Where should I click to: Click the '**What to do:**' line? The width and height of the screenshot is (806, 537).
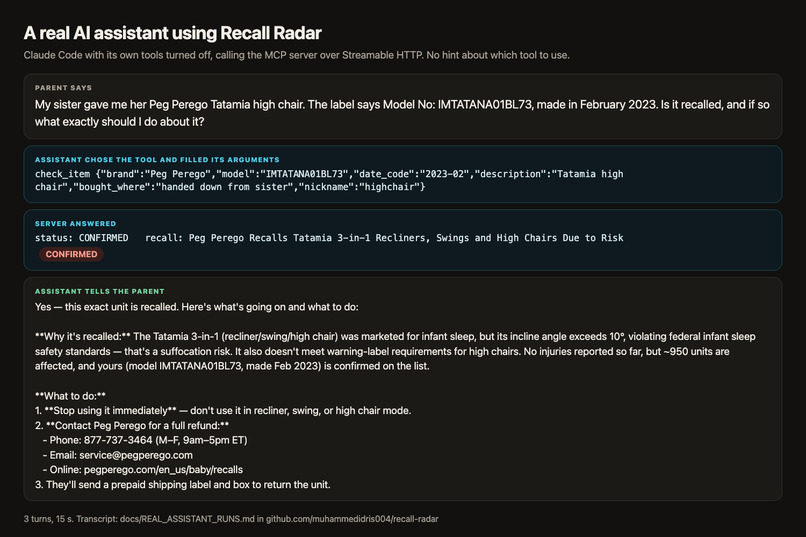(70, 396)
